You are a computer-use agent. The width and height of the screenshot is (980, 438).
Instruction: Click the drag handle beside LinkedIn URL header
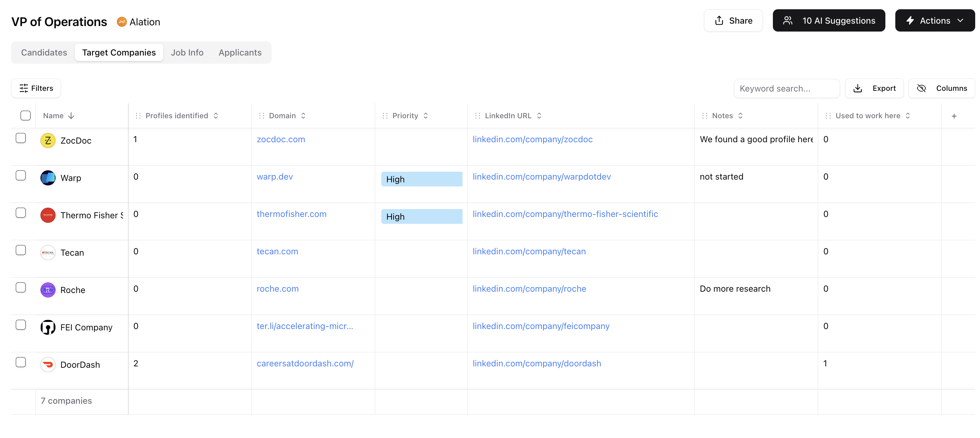477,115
